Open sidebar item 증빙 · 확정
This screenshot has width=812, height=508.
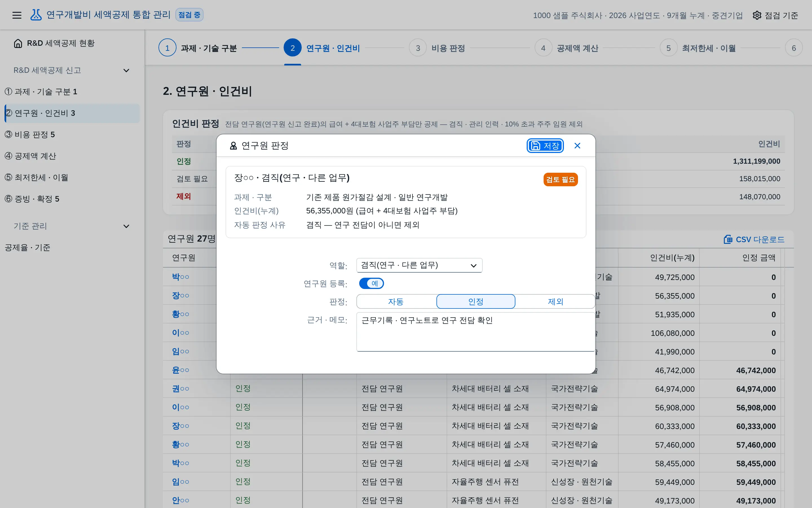(72, 199)
